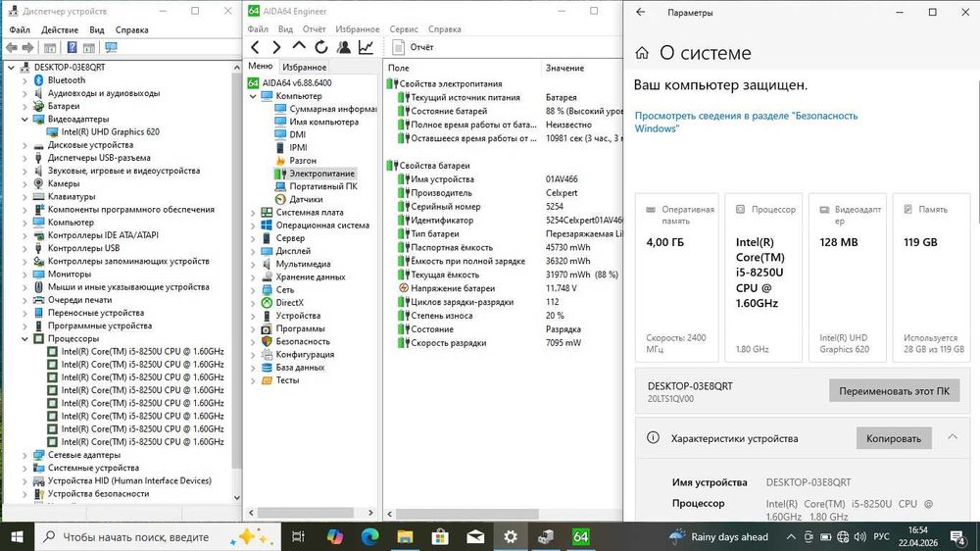
Task: Open the Безопасность Windows link
Action: click(x=746, y=122)
